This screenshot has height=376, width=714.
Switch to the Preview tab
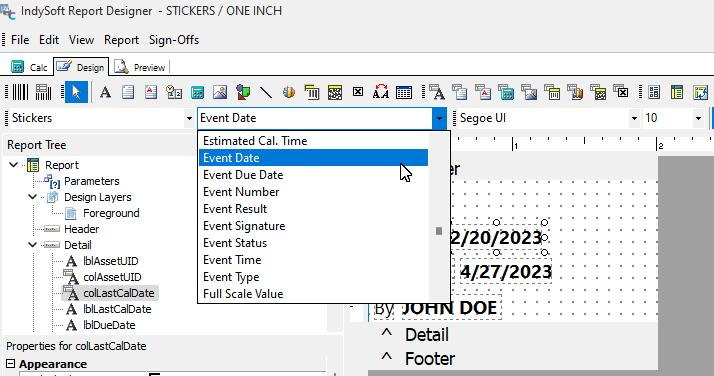click(140, 67)
